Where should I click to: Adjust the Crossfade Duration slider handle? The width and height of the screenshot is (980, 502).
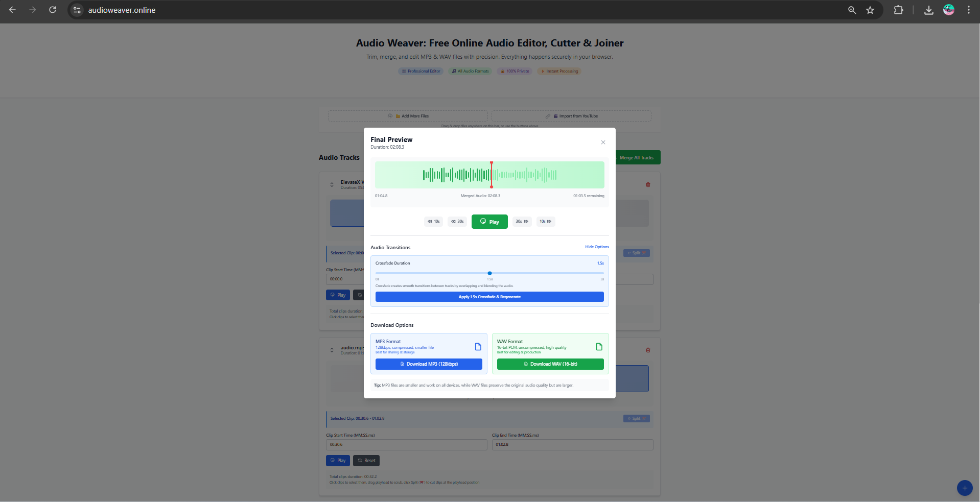489,273
